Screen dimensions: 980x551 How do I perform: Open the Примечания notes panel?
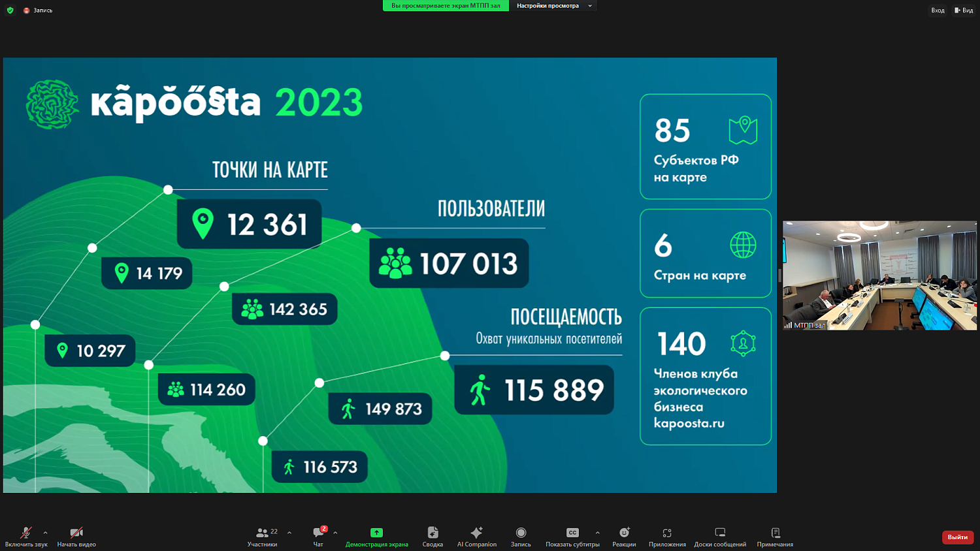pos(775,536)
